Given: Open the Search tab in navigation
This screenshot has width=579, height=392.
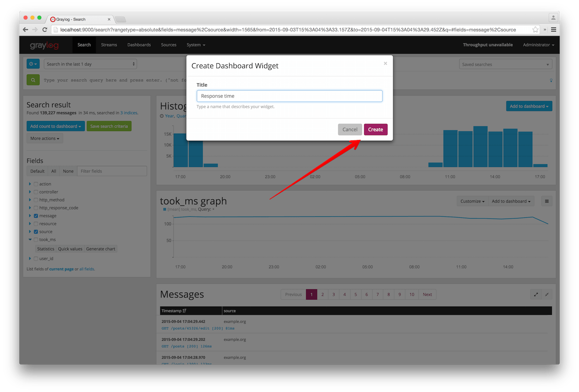Looking at the screenshot, I should (x=84, y=45).
